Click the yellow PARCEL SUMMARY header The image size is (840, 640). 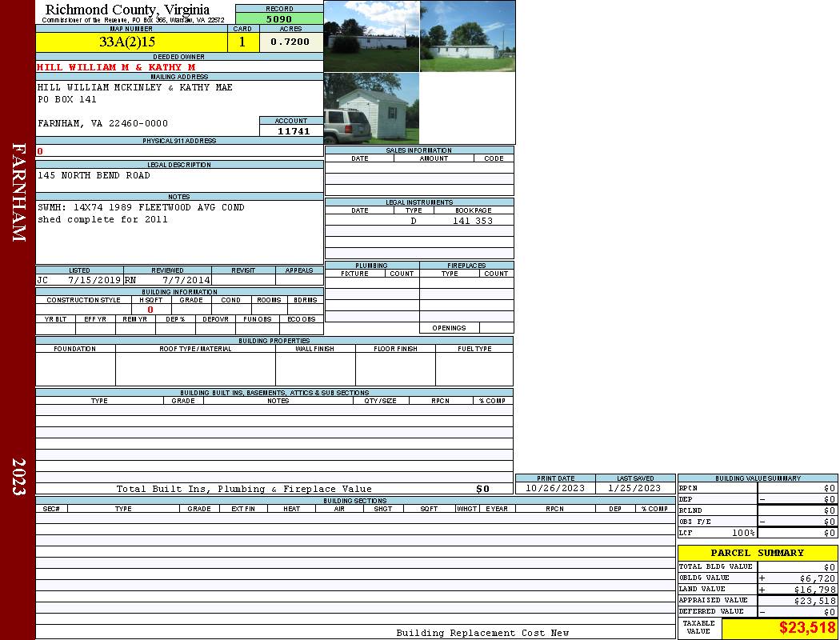tap(757, 553)
